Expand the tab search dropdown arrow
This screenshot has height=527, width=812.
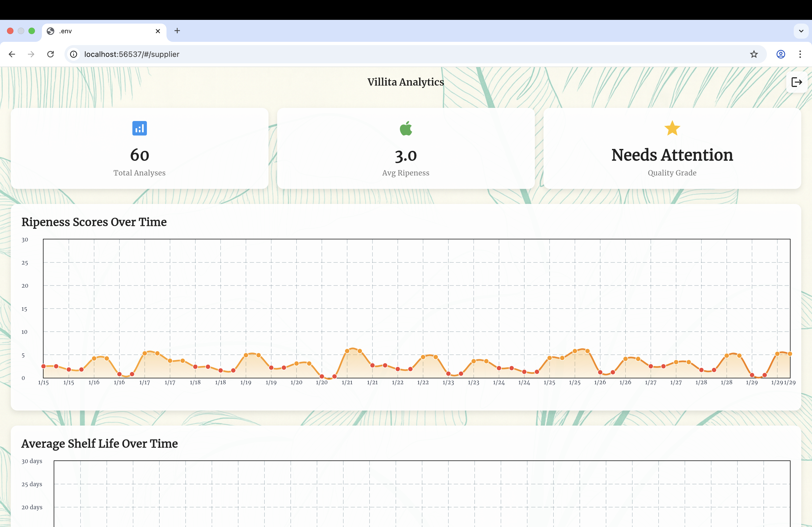(x=801, y=31)
